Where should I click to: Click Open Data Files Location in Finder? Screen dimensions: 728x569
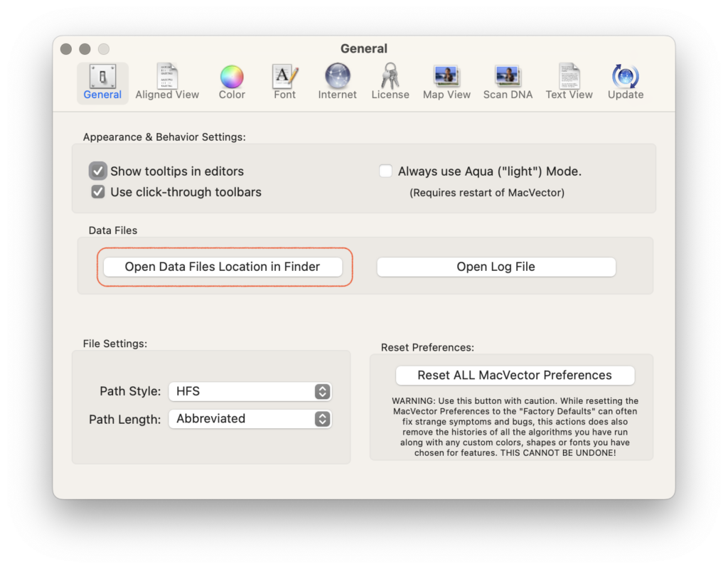coord(223,267)
